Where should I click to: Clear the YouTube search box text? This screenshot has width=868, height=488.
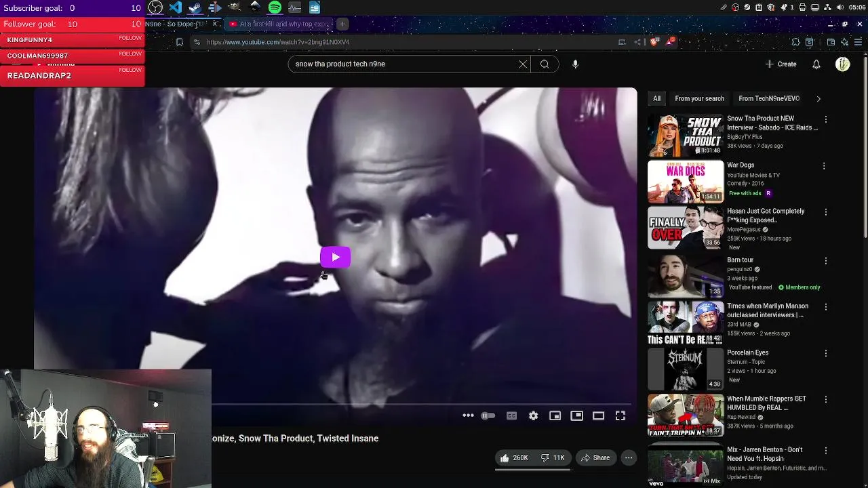(523, 64)
